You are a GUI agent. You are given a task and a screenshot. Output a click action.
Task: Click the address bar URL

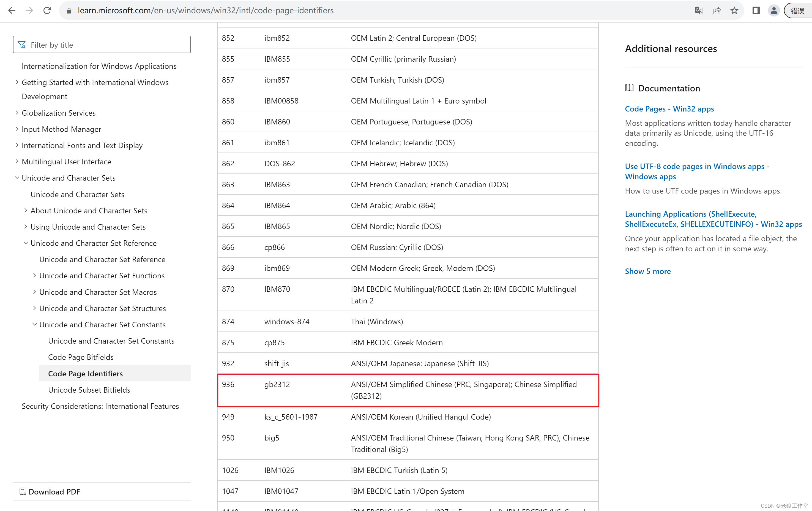[205, 10]
